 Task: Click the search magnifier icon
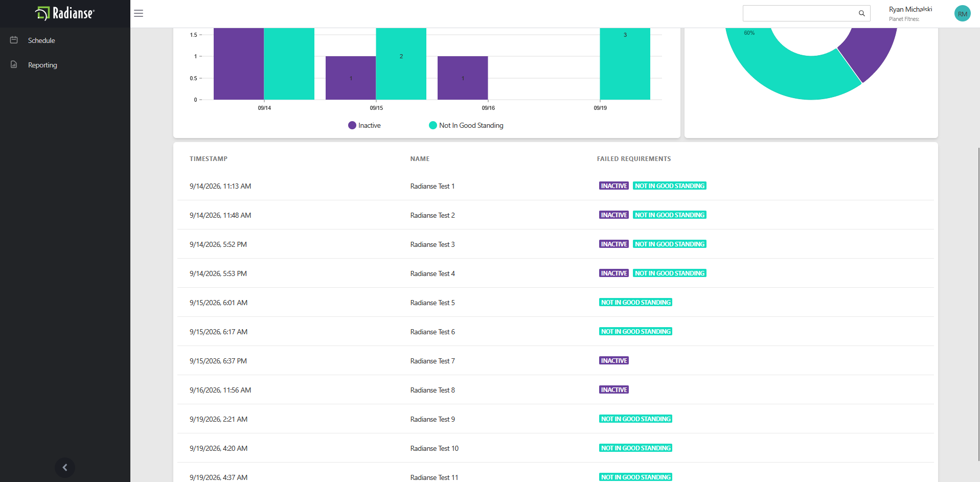pyautogui.click(x=862, y=13)
